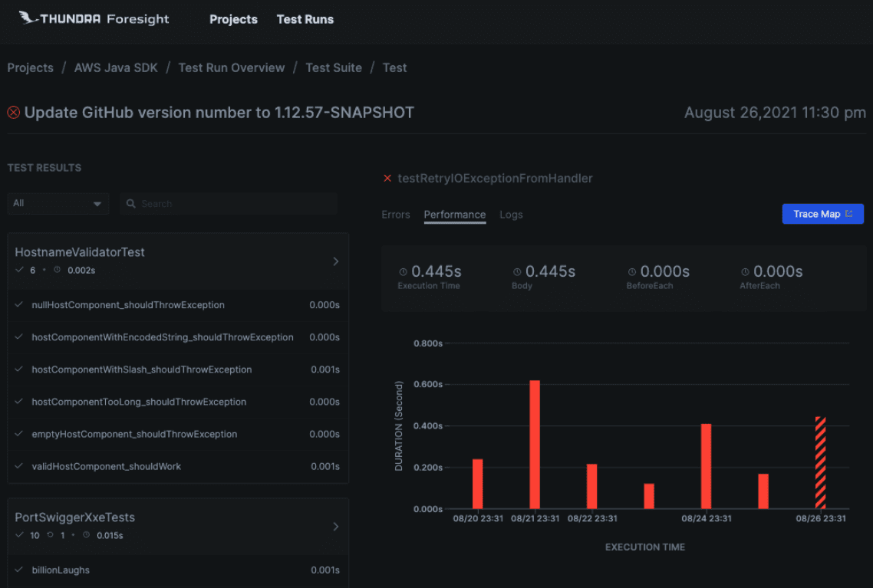Screen dimensions: 873x588
Task: Open the Trace Map button
Action: (823, 214)
